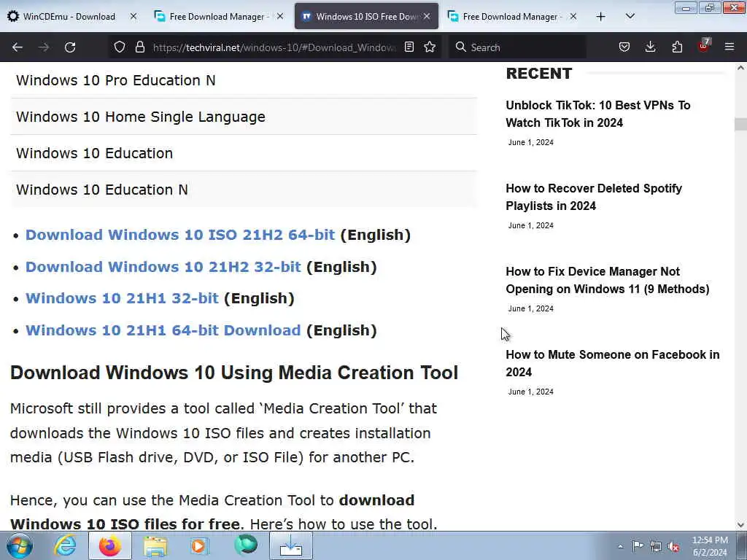This screenshot has width=747, height=560.
Task: Click the RECENT sidebar heading
Action: click(539, 74)
